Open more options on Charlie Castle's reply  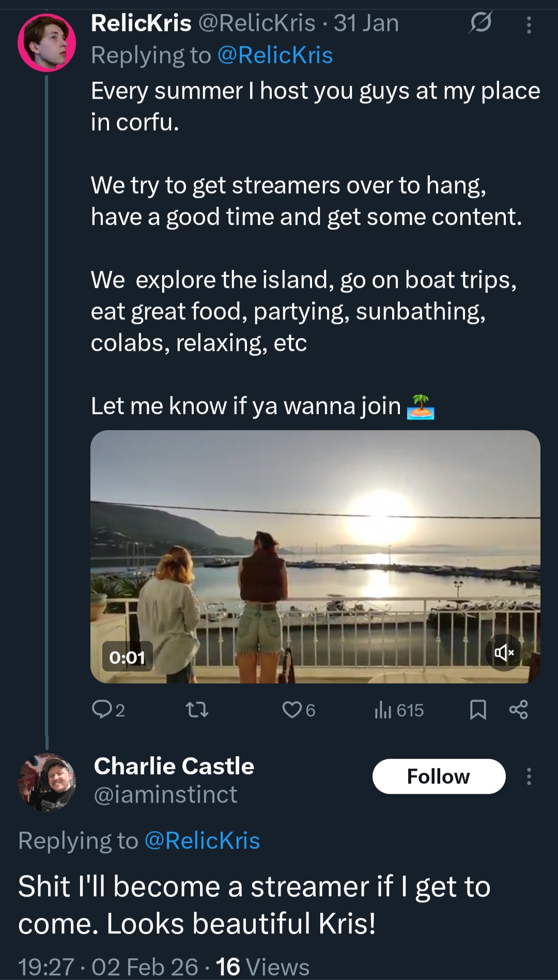click(x=529, y=776)
